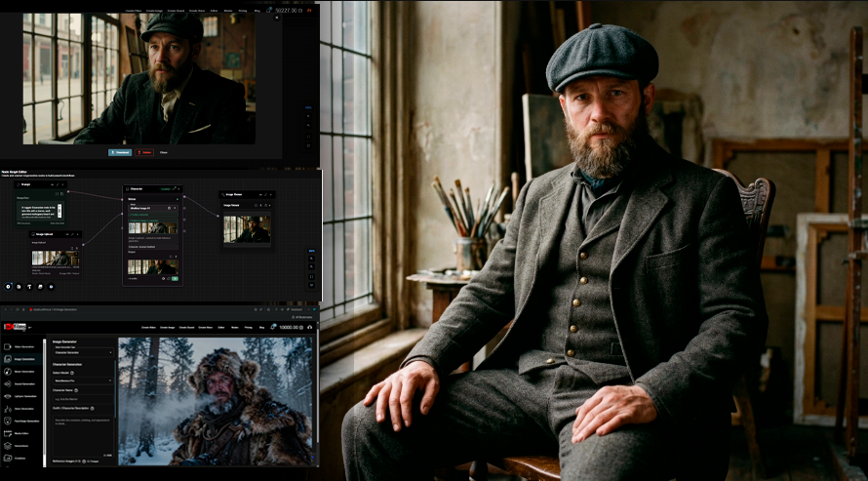Click the Character Name input field
This screenshot has height=481, width=868.
pos(83,399)
